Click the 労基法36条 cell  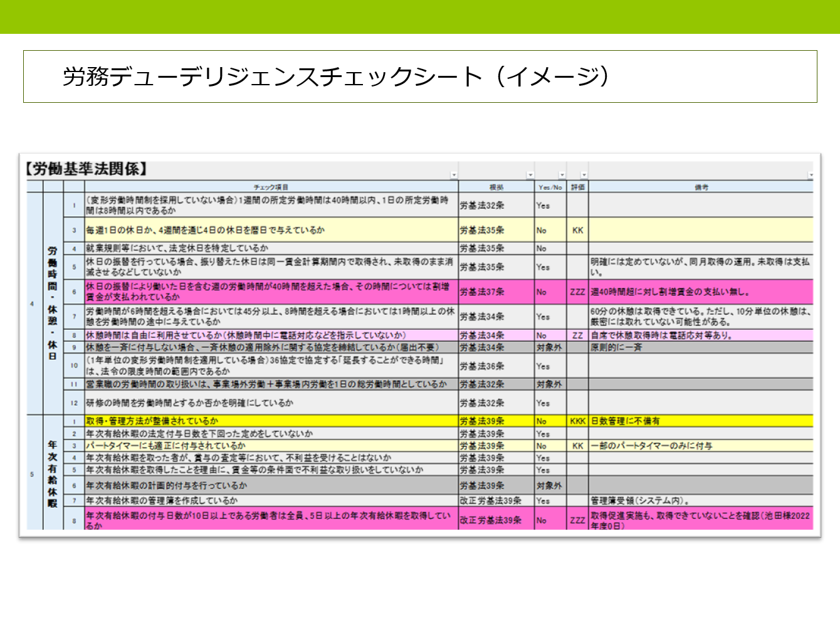click(x=496, y=366)
